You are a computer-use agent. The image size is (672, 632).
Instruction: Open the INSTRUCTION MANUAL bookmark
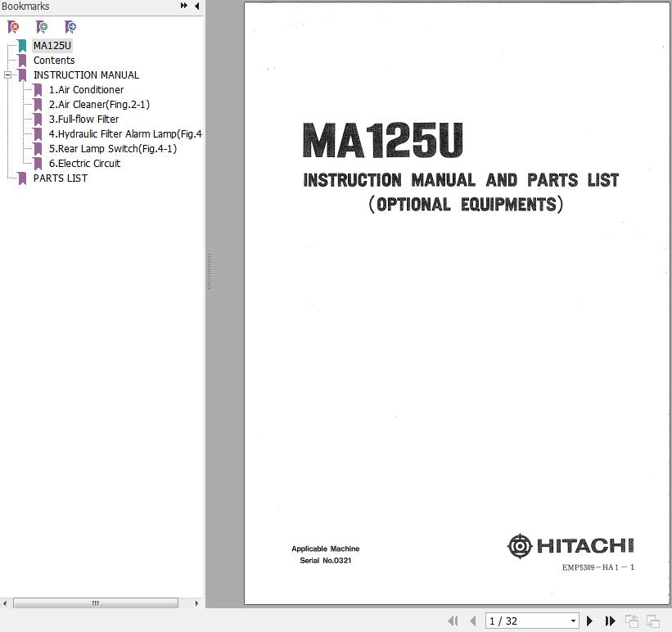coord(86,75)
